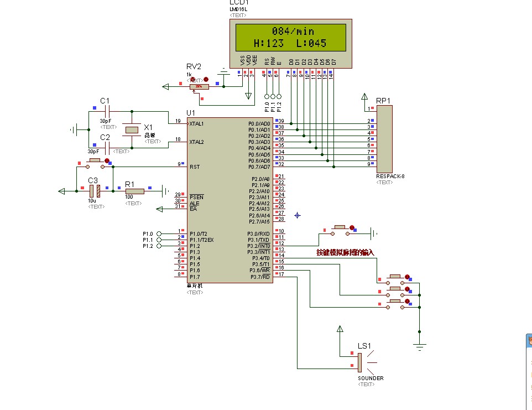Click RV2 potentiometer left red adjust dot
The image size is (532, 410).
coord(192,79)
